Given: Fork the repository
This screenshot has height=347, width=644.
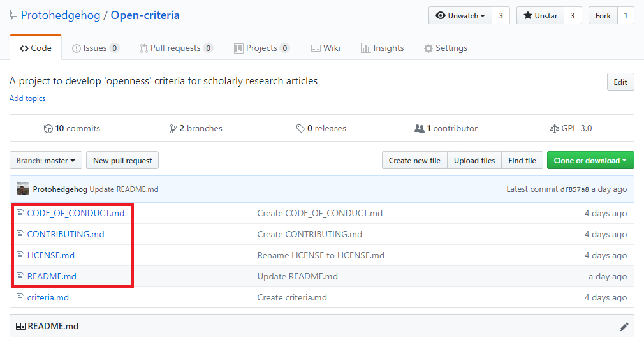Looking at the screenshot, I should point(603,15).
